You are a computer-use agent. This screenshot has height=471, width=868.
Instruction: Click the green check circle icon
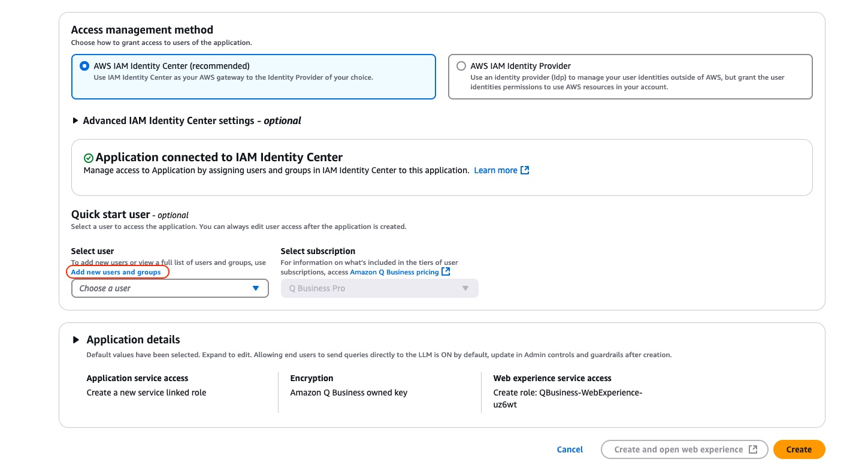pyautogui.click(x=88, y=157)
